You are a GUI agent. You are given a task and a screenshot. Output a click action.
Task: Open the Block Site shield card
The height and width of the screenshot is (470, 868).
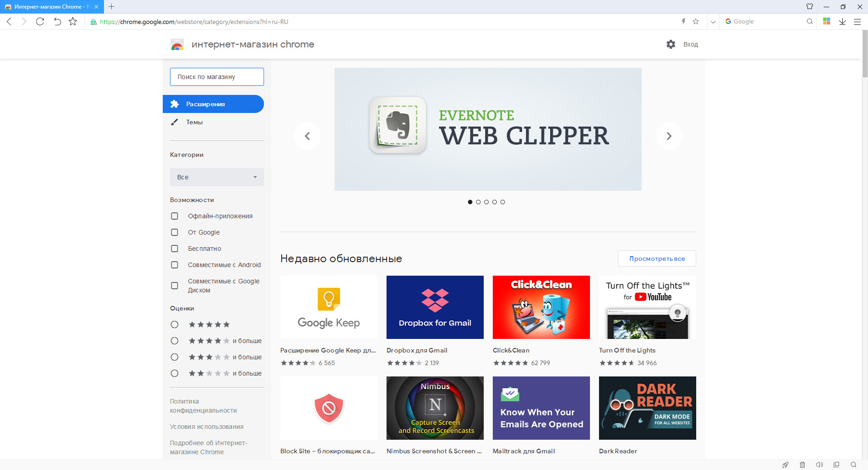(329, 408)
